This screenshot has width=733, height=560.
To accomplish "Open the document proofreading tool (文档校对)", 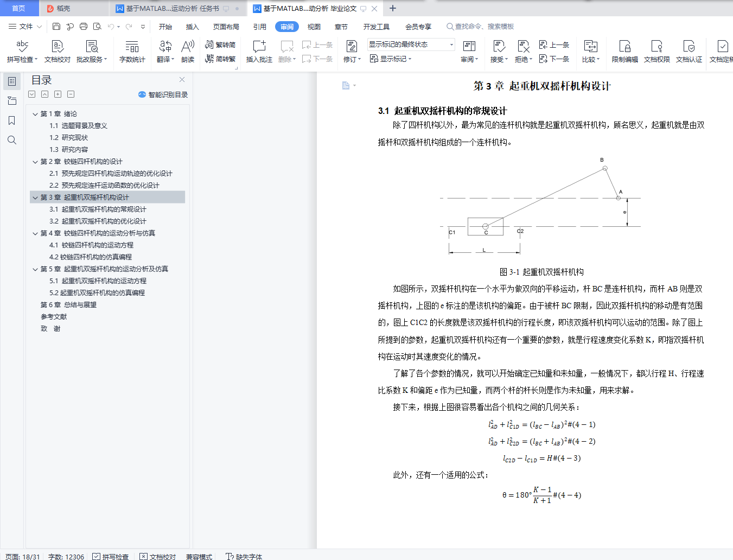I will click(58, 52).
